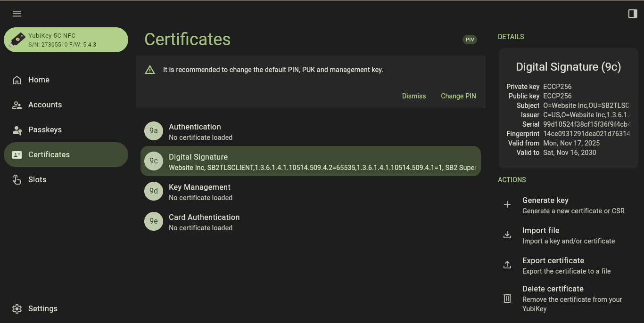
Task: Click the Change PIN link
Action: pyautogui.click(x=458, y=96)
